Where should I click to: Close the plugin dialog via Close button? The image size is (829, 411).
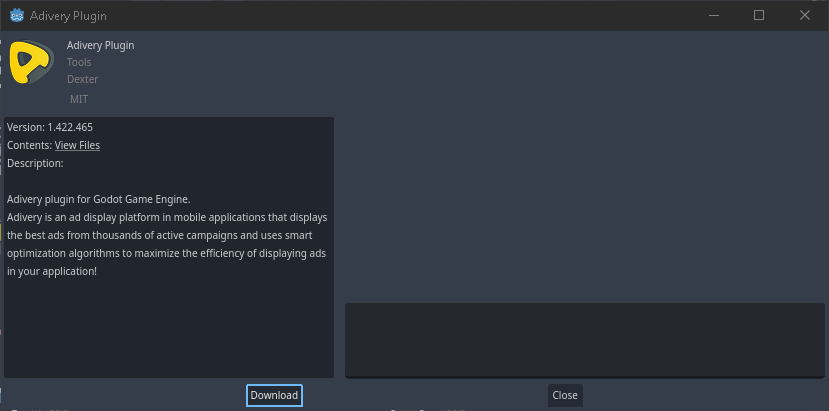click(565, 395)
